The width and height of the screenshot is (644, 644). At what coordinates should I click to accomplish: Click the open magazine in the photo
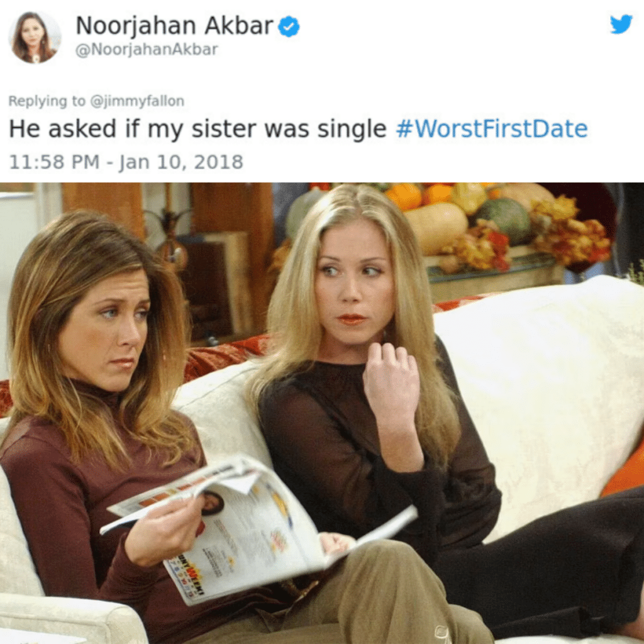(258, 530)
